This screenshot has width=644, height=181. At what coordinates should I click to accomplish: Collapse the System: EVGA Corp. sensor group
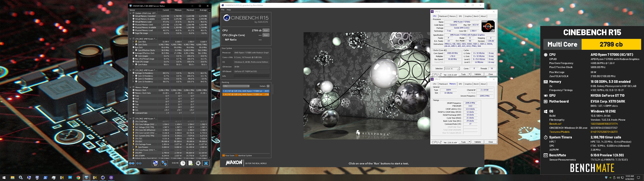click(130, 13)
